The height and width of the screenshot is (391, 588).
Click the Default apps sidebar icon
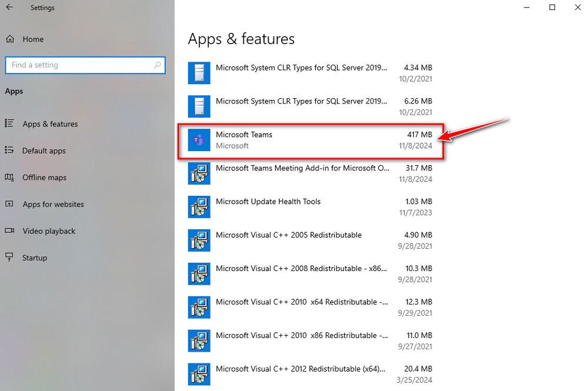(x=9, y=151)
